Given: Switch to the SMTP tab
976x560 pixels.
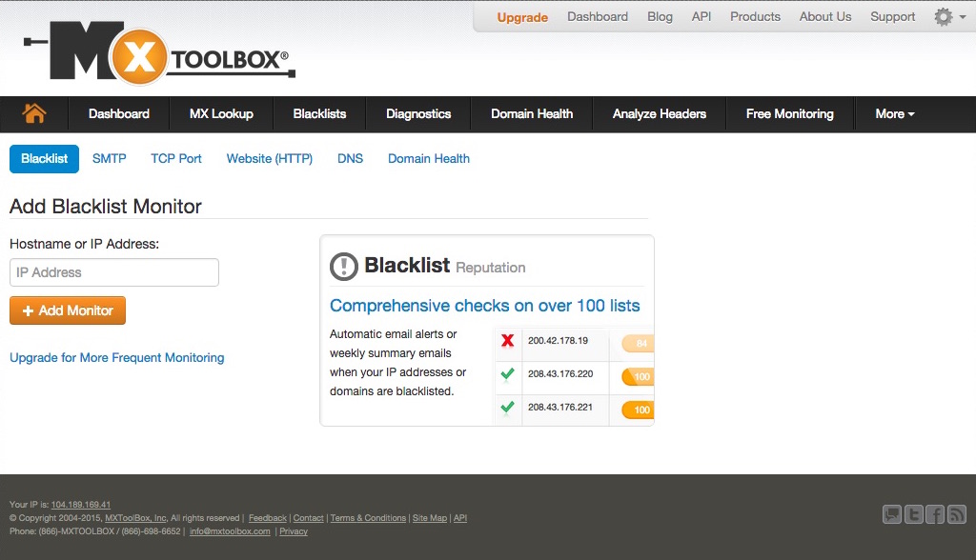Looking at the screenshot, I should click(109, 158).
